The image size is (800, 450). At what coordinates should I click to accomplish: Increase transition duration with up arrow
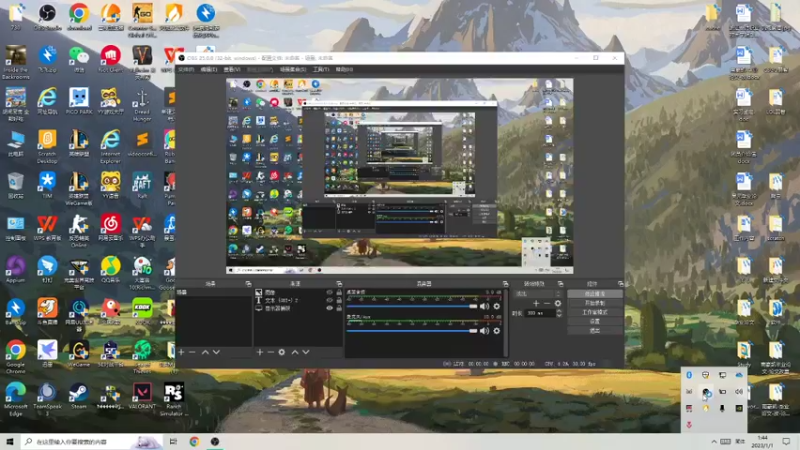[559, 311]
